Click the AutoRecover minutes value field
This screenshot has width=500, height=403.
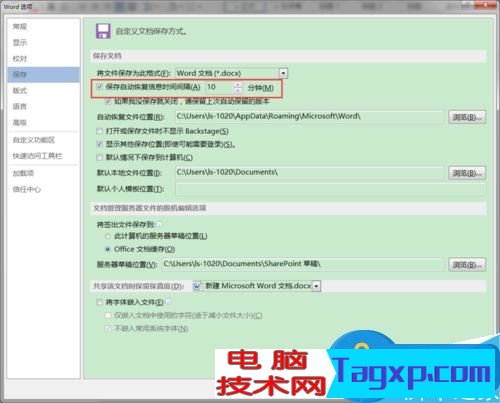click(x=220, y=87)
